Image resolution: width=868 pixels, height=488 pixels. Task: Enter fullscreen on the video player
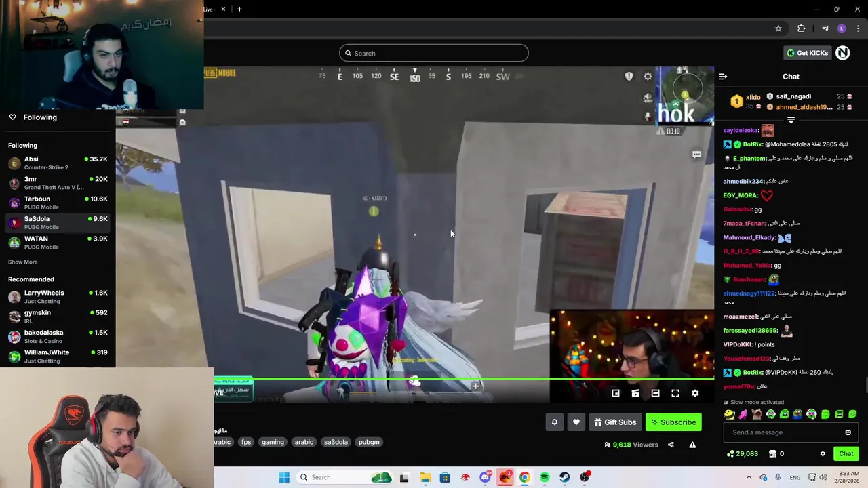point(675,393)
